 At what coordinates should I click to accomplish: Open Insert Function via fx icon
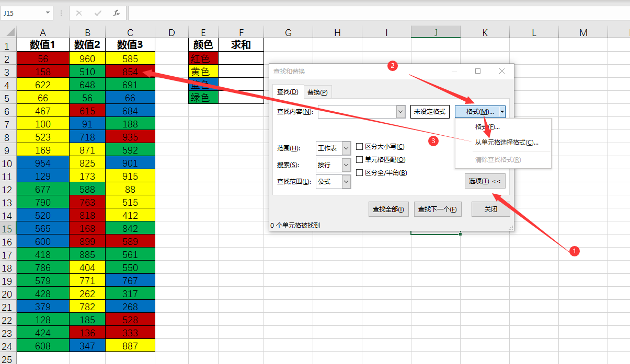click(117, 13)
